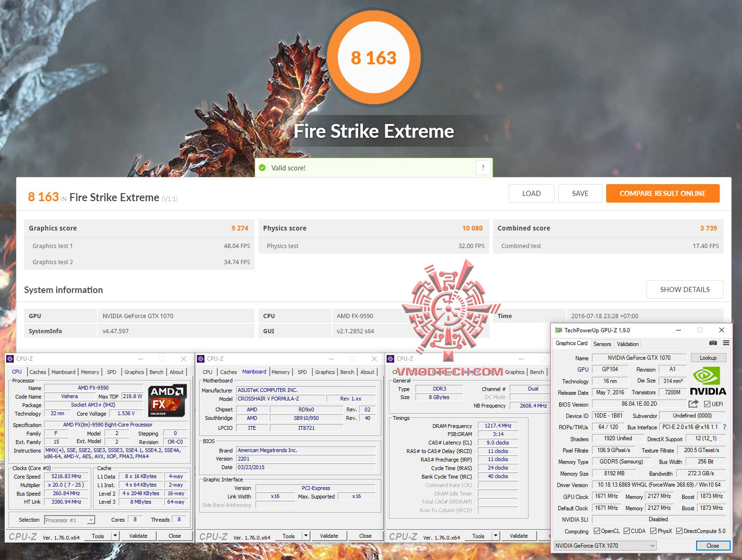Click the GPU-Z Name field GTX 1070

(639, 358)
